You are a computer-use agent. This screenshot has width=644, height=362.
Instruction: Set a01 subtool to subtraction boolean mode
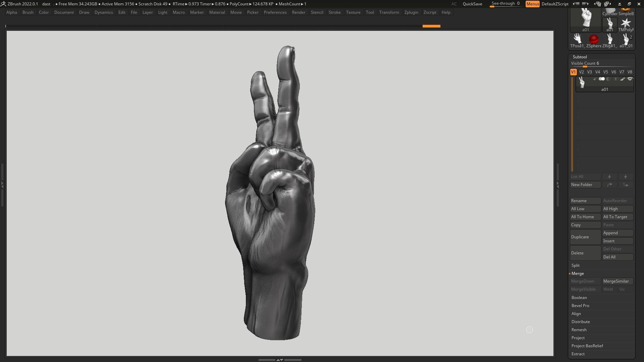pos(608,79)
